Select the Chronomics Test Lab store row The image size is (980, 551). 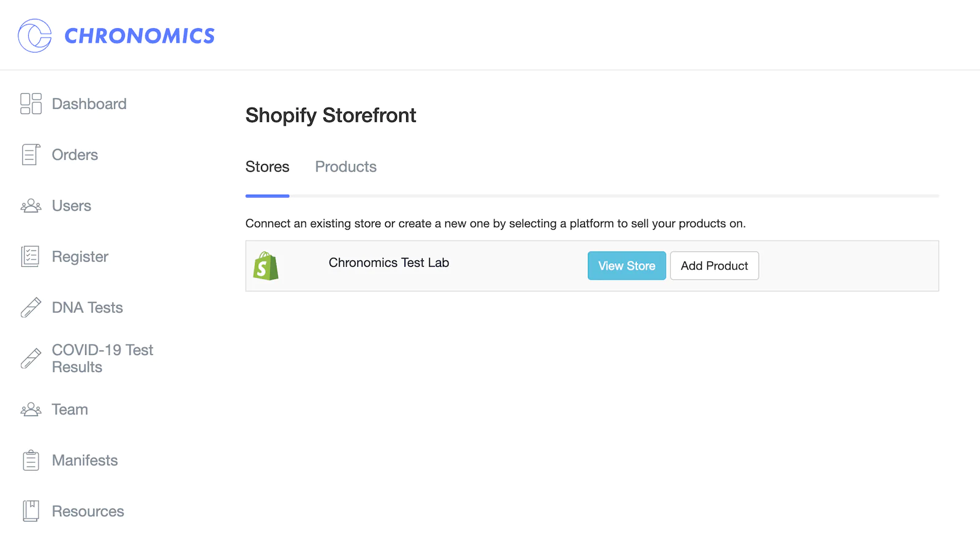coord(389,263)
